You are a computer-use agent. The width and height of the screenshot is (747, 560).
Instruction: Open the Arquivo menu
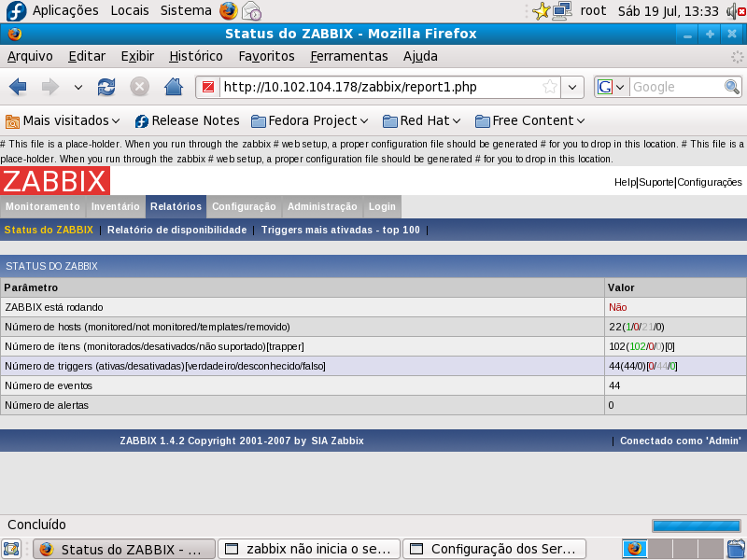pos(30,56)
